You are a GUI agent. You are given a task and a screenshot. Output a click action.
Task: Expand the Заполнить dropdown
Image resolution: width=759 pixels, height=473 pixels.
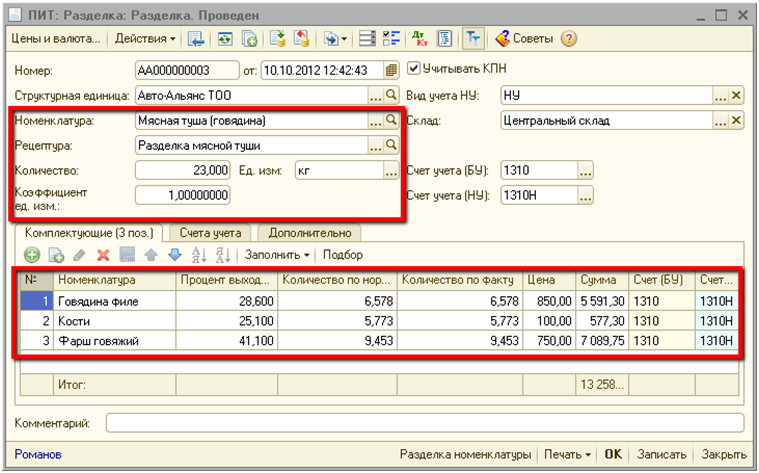click(279, 256)
